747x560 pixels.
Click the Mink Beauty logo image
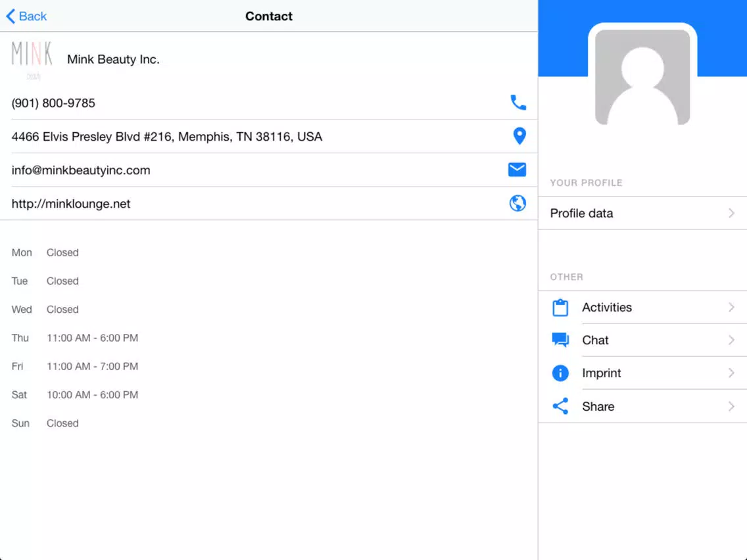pos(32,60)
